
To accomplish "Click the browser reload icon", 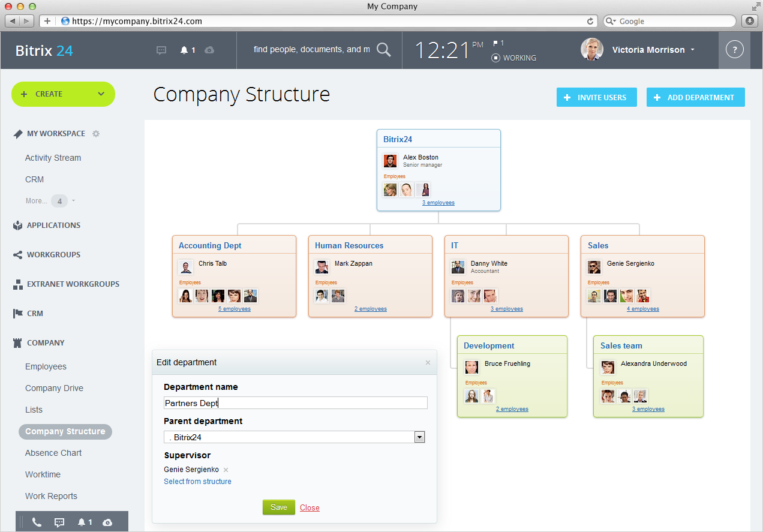I will (x=590, y=21).
